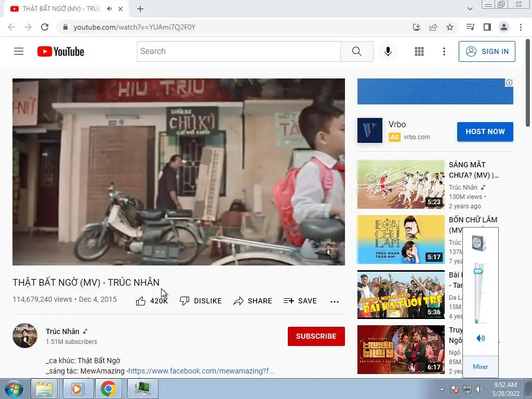Focus the YouTube Search box
The width and height of the screenshot is (532, 399).
point(238,51)
